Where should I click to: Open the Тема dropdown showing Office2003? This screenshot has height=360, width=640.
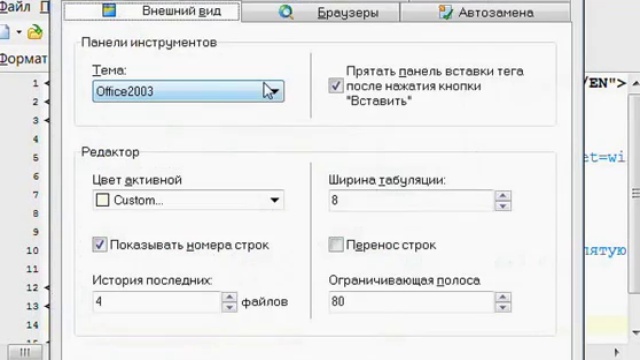coord(188,91)
